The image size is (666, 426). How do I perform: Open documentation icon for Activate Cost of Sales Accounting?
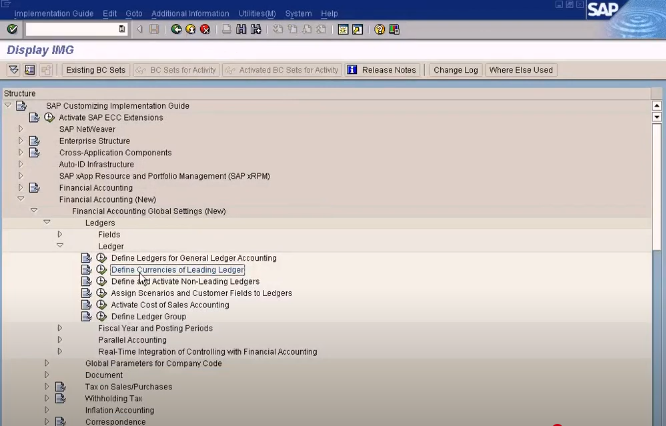coord(86,304)
